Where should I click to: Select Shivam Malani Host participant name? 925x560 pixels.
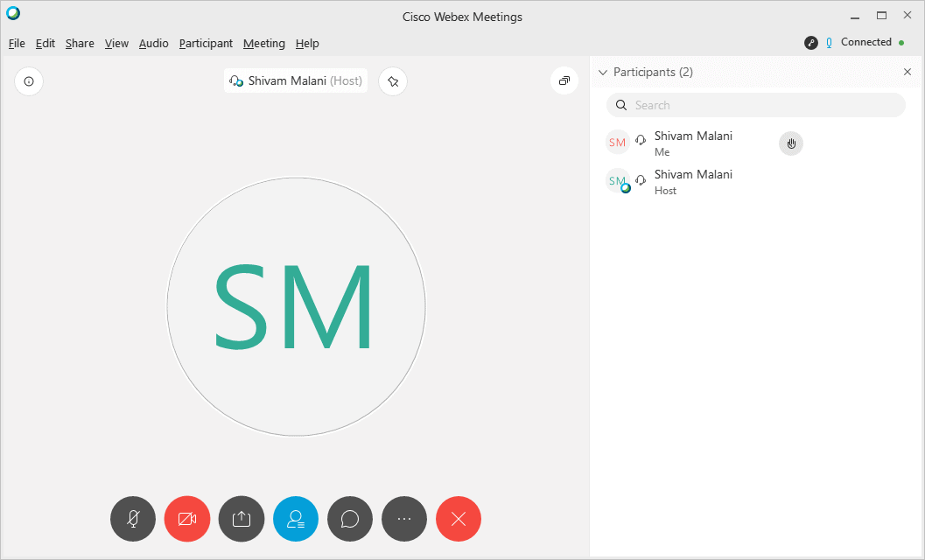click(x=693, y=174)
